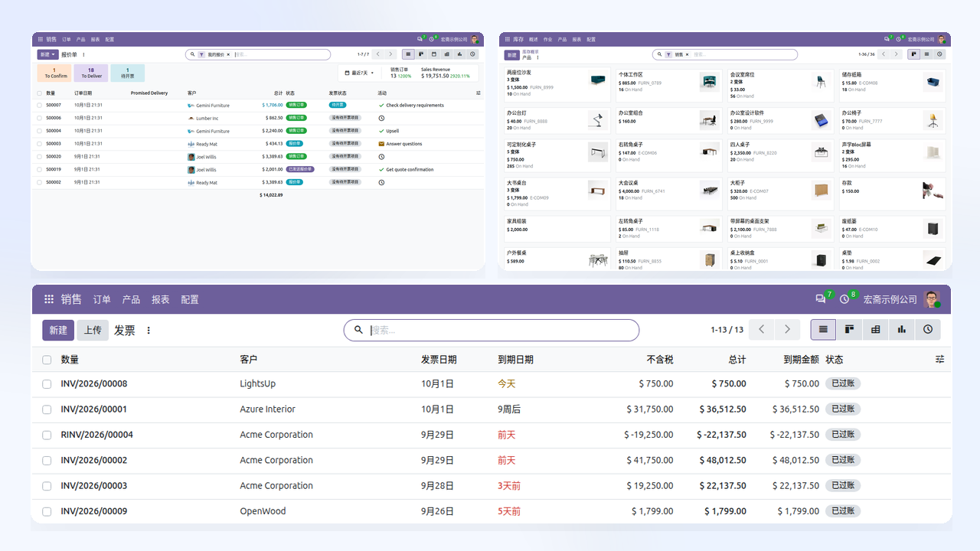Open 订单 menu in the invoice window
Screen dimensions: 980x551
pos(102,299)
